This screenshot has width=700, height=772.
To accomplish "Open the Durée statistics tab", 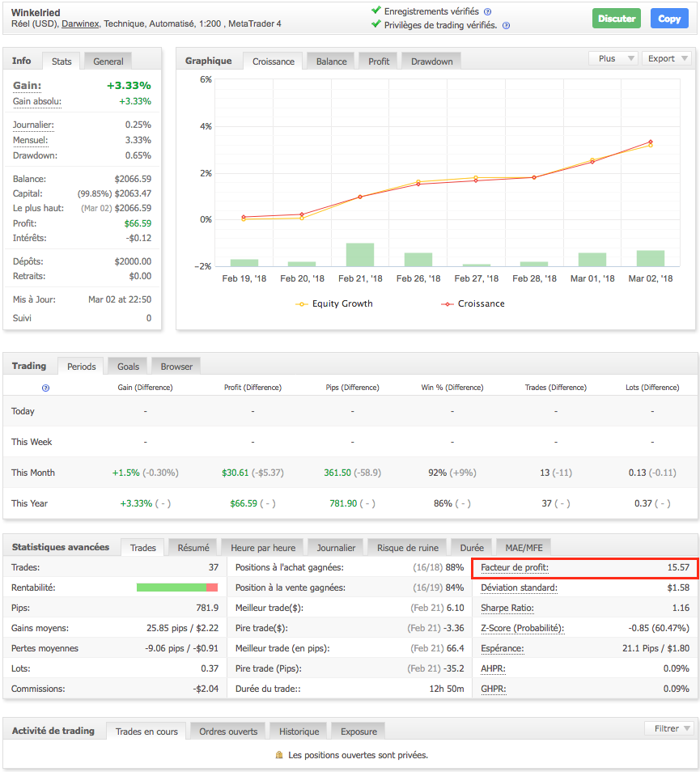I will click(x=472, y=548).
